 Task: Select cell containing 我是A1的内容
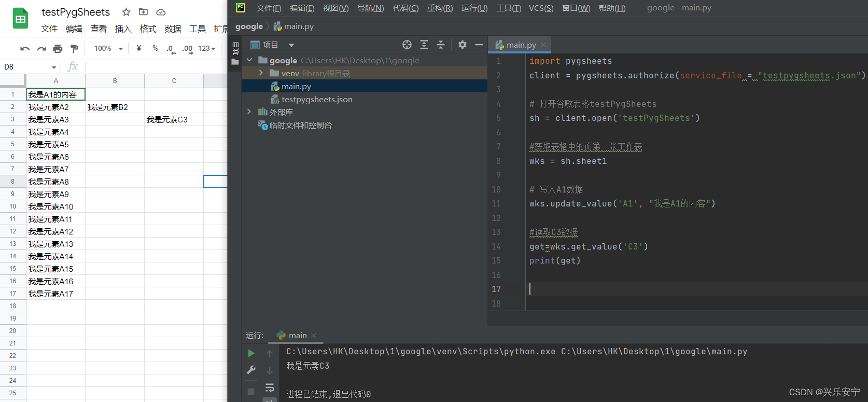55,94
